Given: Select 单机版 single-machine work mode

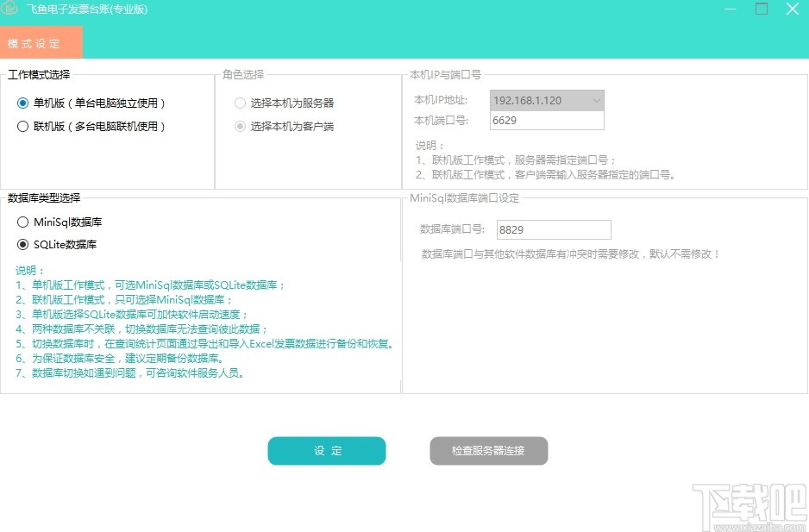Looking at the screenshot, I should [x=24, y=103].
